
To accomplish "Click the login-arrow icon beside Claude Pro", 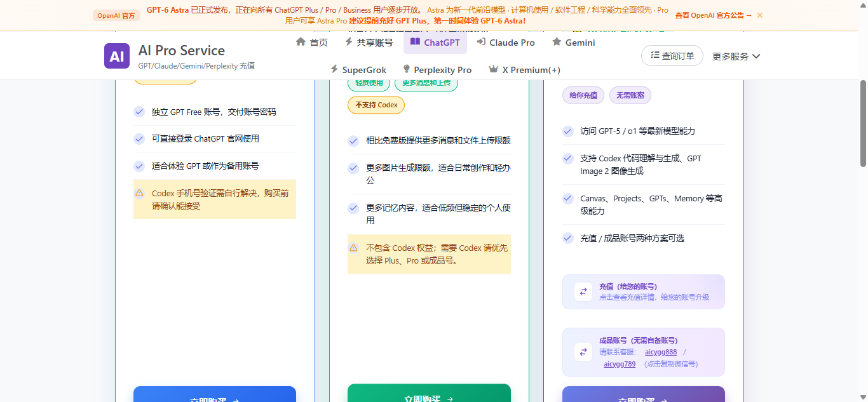I will point(482,42).
